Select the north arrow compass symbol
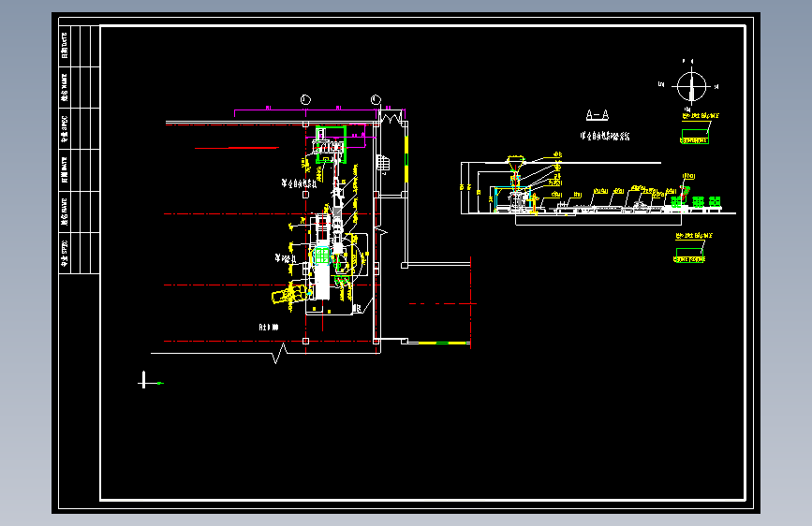The height and width of the screenshot is (526, 812). [x=691, y=86]
